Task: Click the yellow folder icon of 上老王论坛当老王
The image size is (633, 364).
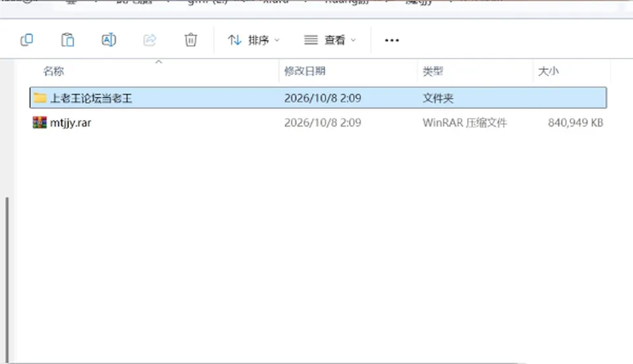Action: (40, 98)
